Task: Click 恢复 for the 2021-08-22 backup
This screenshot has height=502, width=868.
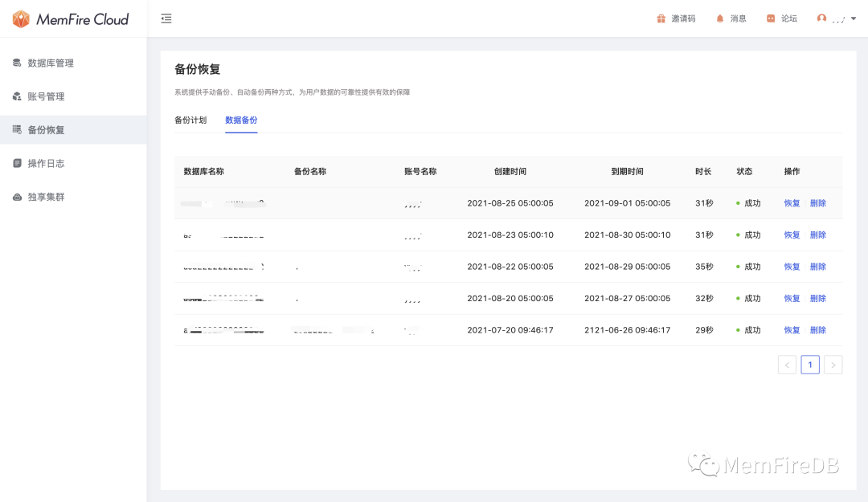Action: (792, 267)
